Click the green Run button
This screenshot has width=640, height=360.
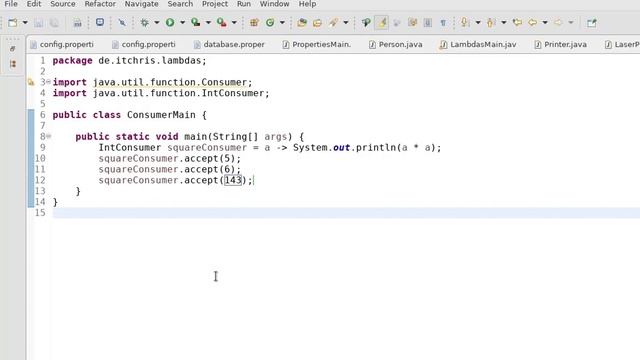pos(170,23)
